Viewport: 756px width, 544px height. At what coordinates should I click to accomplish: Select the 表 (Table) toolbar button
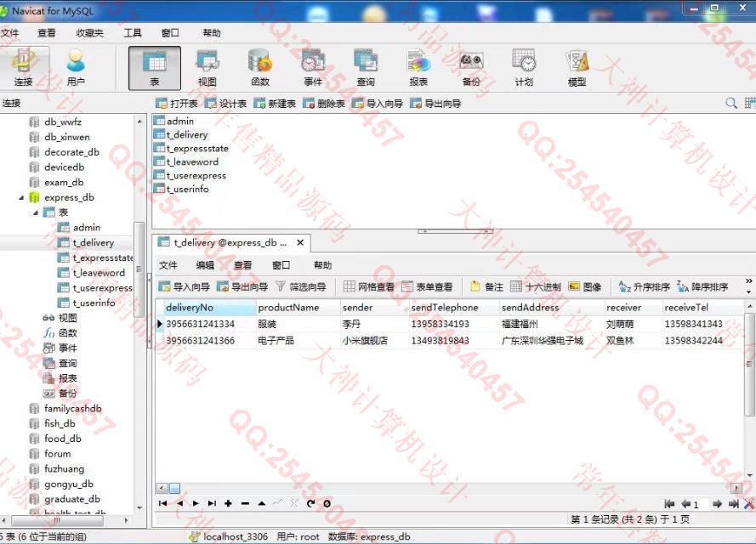(154, 68)
